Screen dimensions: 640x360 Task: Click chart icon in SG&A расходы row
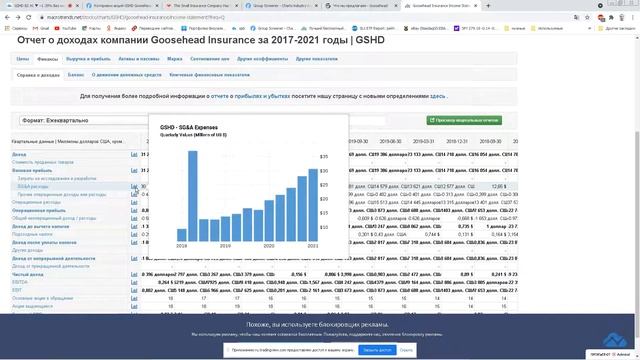[134, 186]
